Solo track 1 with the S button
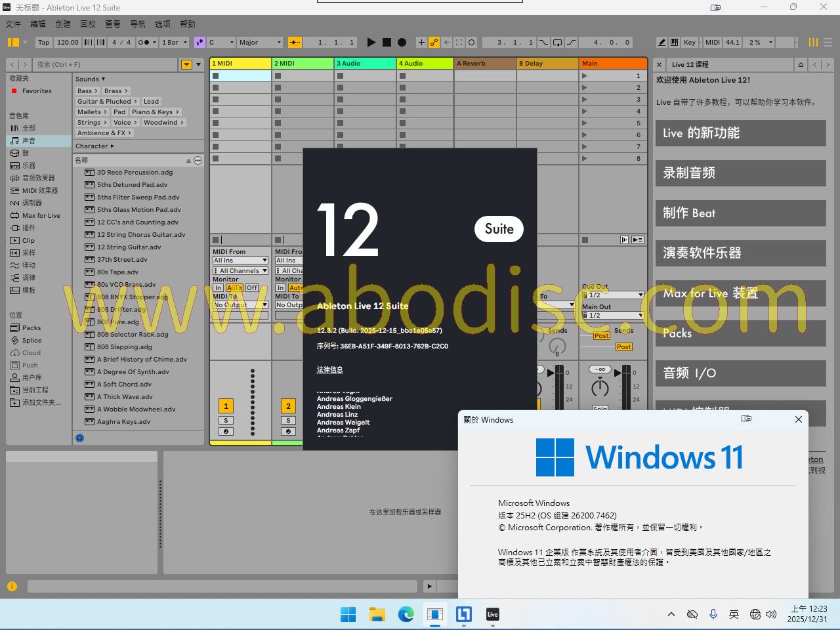This screenshot has height=630, width=840. pyautogui.click(x=226, y=420)
